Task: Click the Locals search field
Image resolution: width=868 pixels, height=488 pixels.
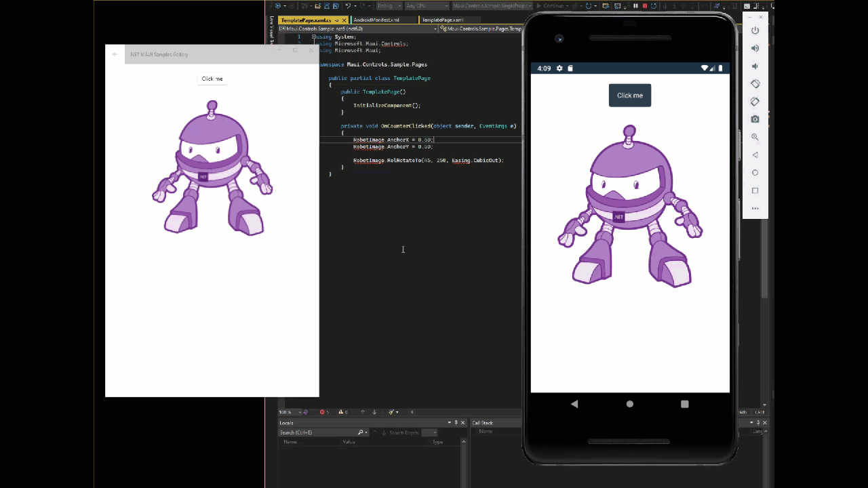Action: click(x=314, y=432)
